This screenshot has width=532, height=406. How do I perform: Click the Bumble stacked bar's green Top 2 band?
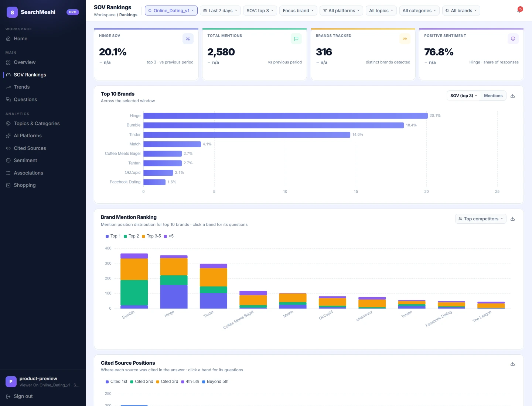(134, 293)
